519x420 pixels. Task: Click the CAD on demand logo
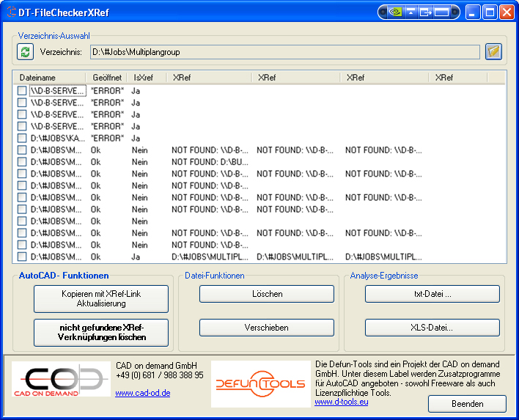point(61,379)
